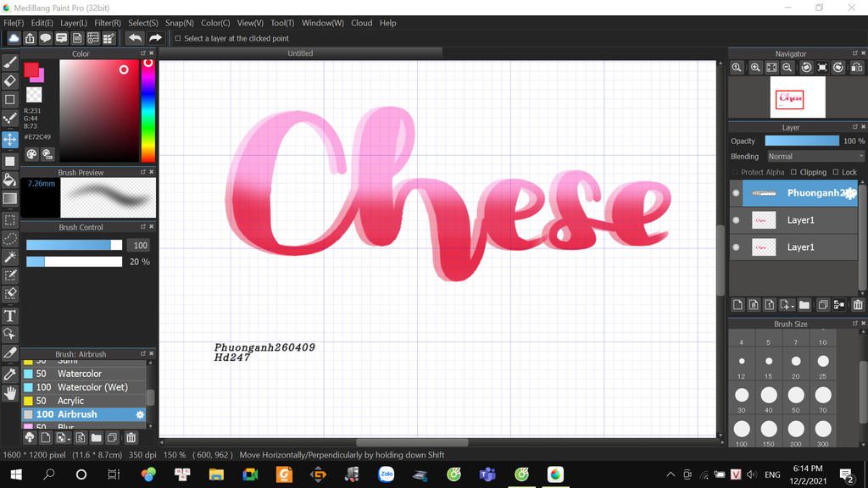868x488 pixels.
Task: Click the rainbow hue bar
Action: point(147,110)
